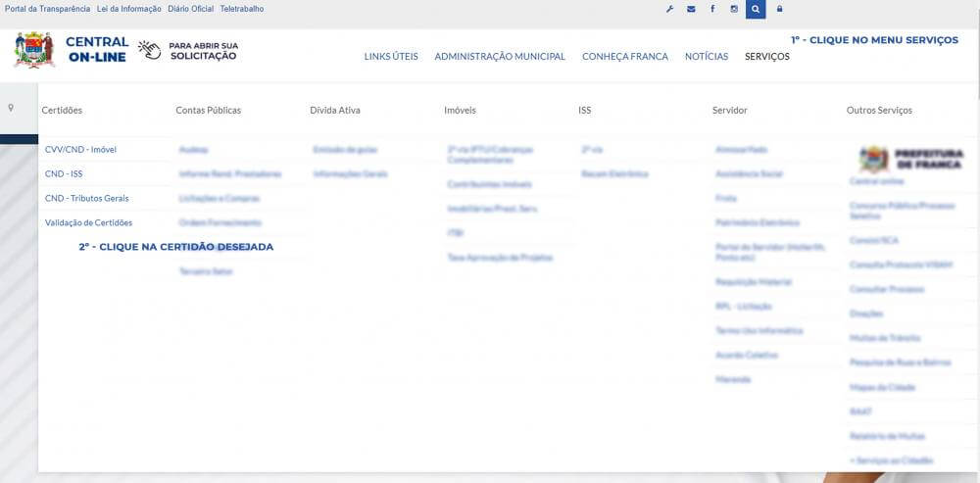
Task: Open the NOTÍCIAS menu
Action: (707, 56)
